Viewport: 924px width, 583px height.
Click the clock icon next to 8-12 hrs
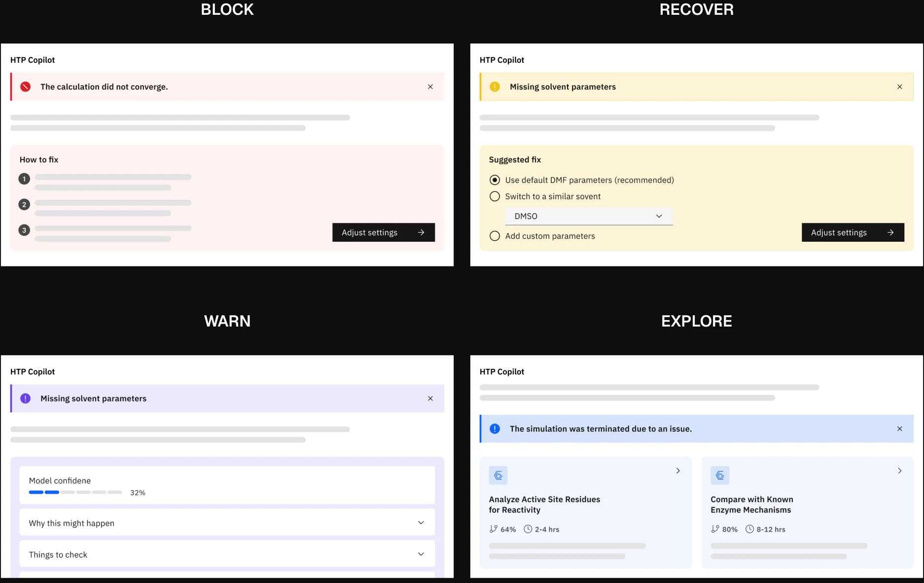(x=749, y=529)
